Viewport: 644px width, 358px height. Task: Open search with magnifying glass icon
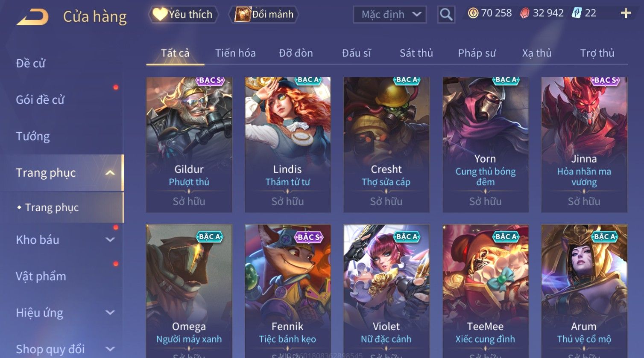[446, 15]
